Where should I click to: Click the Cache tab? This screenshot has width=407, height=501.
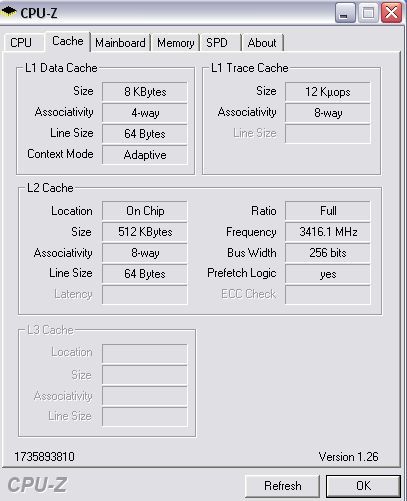tap(68, 42)
